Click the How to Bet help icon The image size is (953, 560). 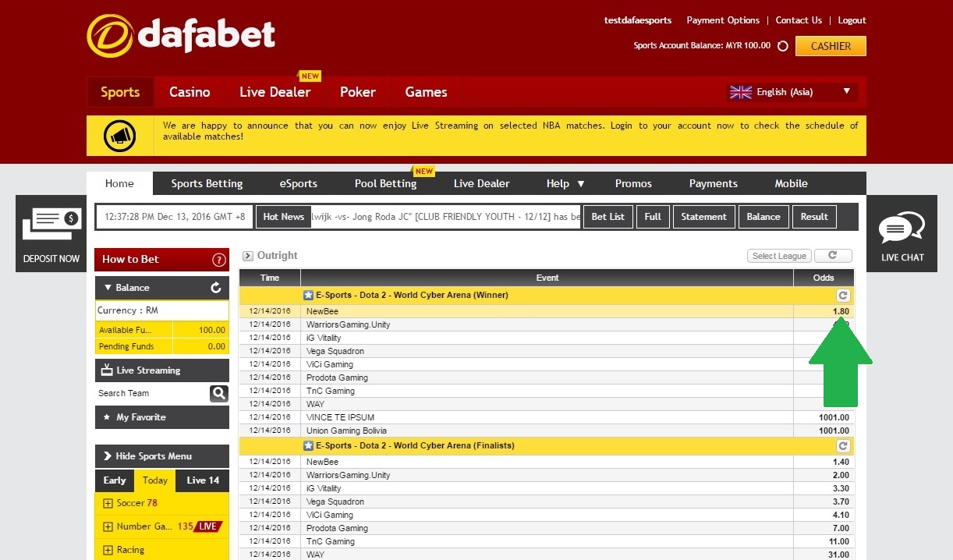pyautogui.click(x=219, y=259)
